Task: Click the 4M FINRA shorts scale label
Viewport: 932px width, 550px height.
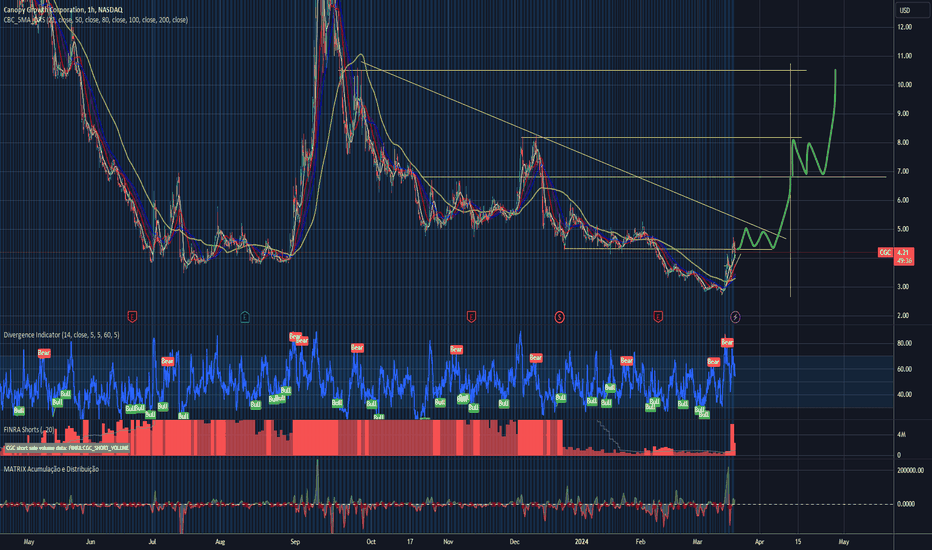Action: coord(901,435)
